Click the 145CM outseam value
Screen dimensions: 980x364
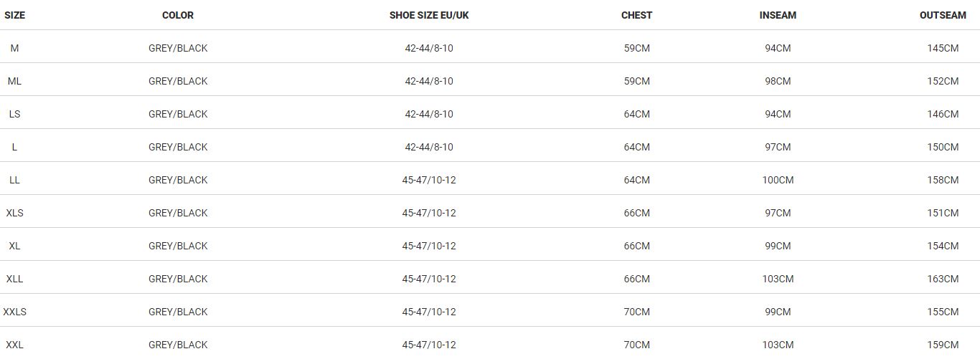click(943, 48)
